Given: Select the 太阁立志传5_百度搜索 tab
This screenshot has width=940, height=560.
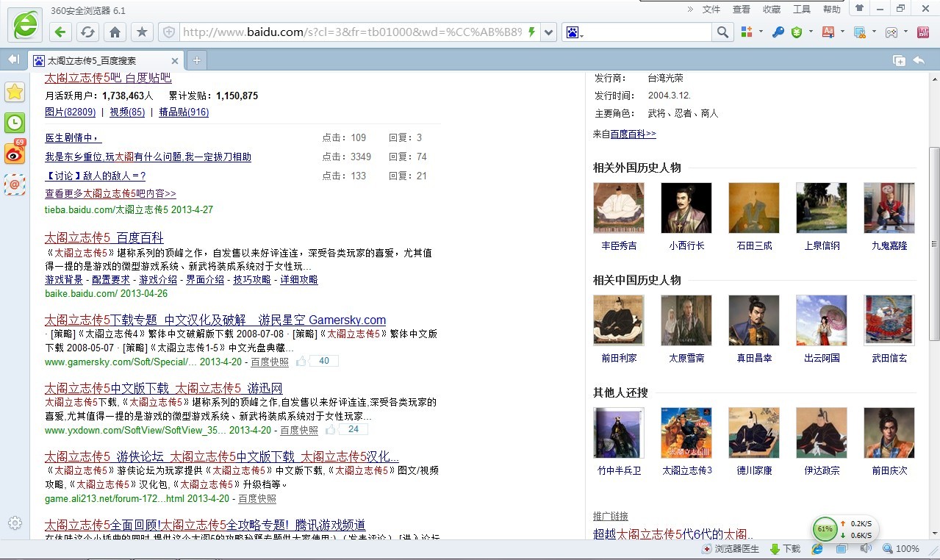Looking at the screenshot, I should 106,60.
